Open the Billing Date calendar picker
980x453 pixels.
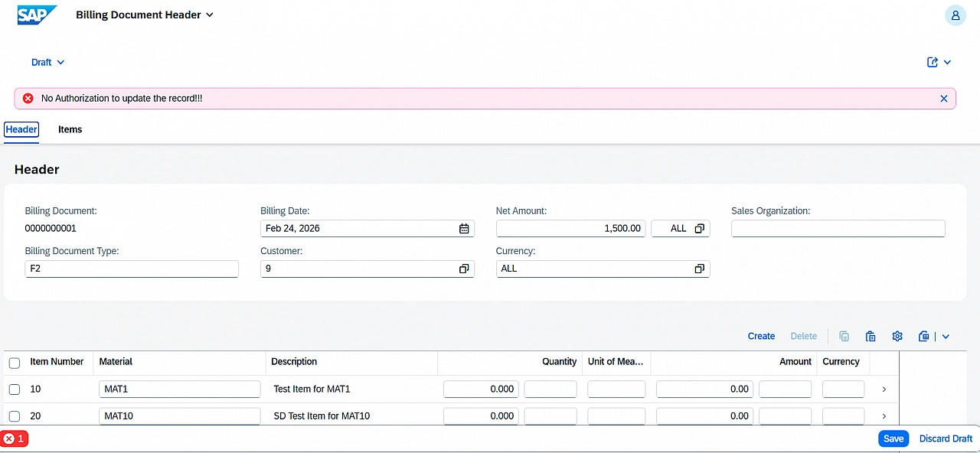click(464, 227)
